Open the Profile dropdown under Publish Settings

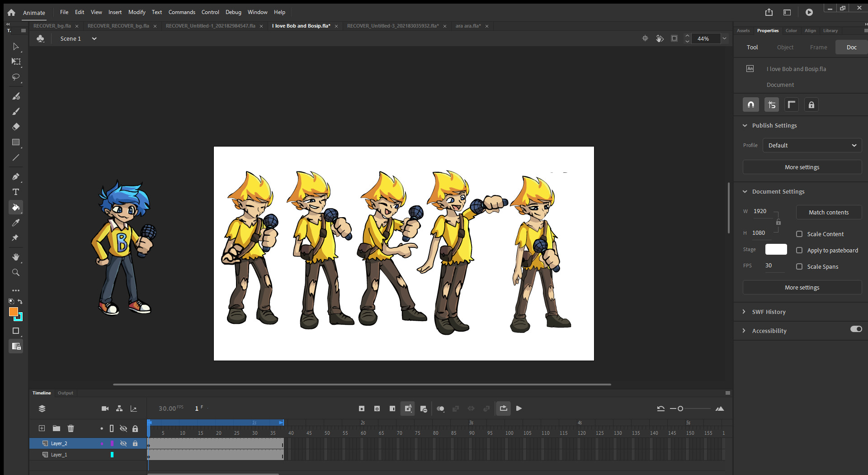point(811,145)
